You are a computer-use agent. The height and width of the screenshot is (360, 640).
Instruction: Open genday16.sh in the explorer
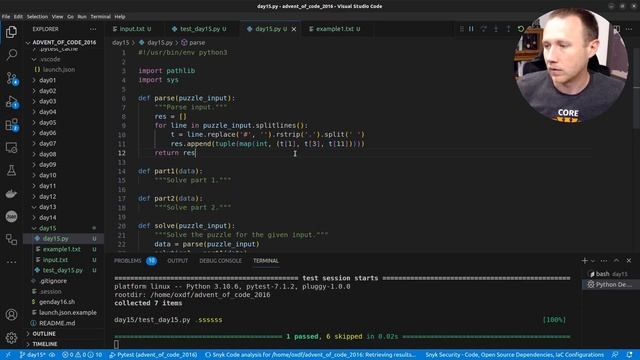[x=57, y=302]
